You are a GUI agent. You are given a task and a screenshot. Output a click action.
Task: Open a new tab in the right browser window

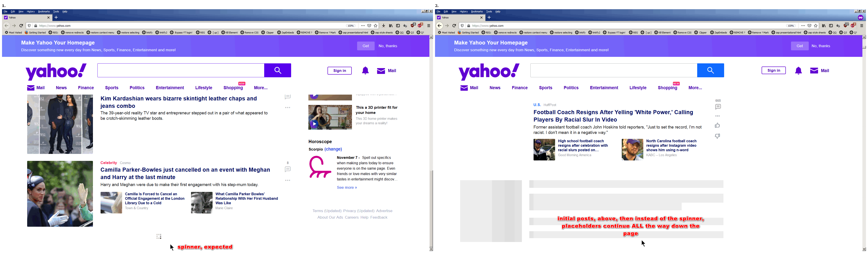(489, 18)
